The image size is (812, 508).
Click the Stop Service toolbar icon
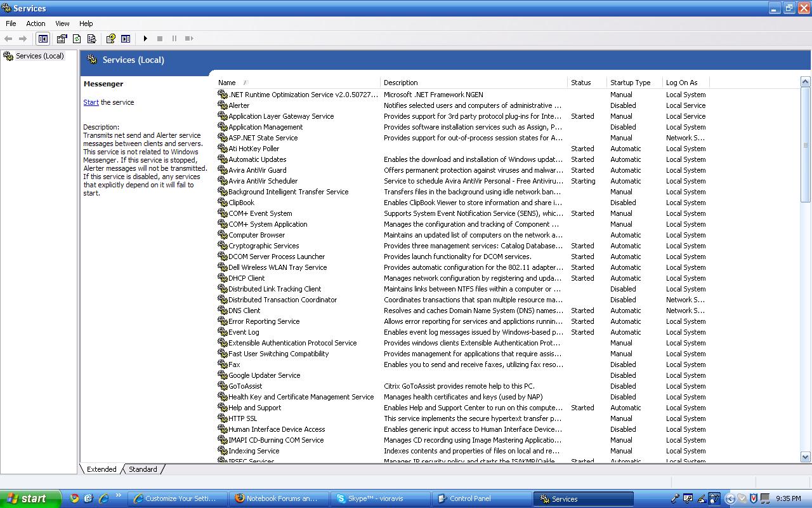(160, 39)
